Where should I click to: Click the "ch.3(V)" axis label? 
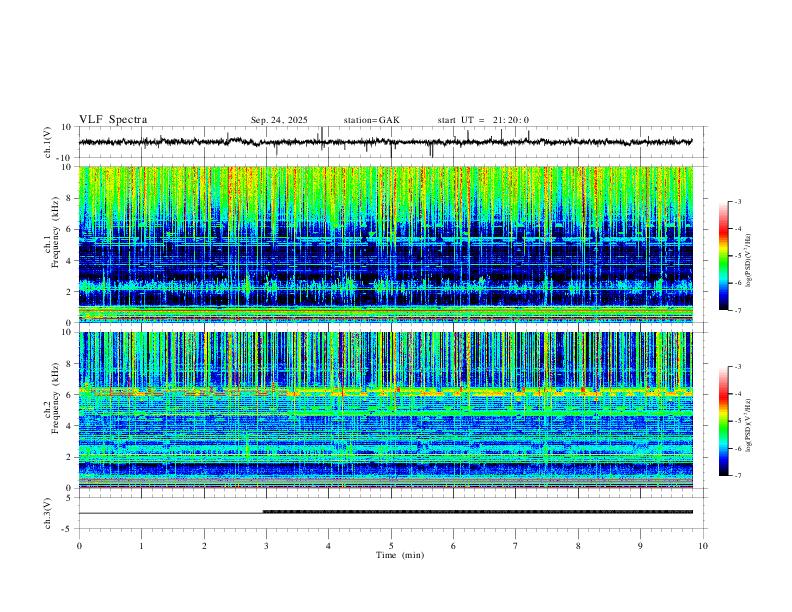[x=48, y=513]
